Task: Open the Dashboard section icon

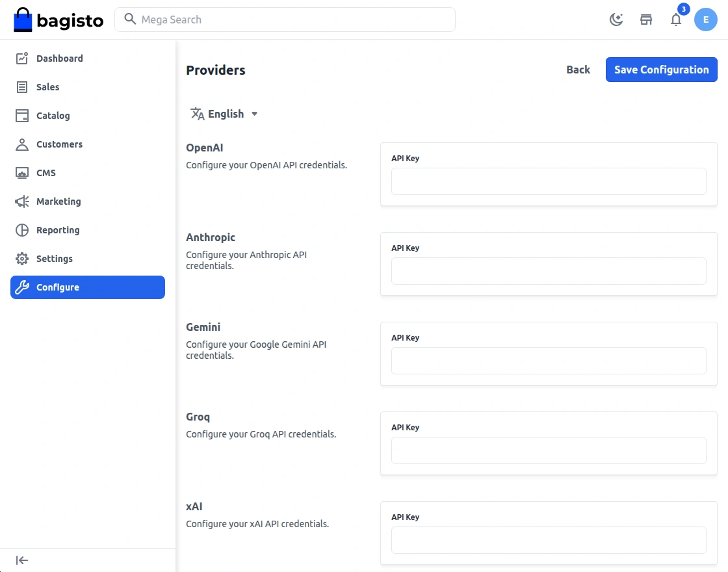Action: tap(21, 58)
